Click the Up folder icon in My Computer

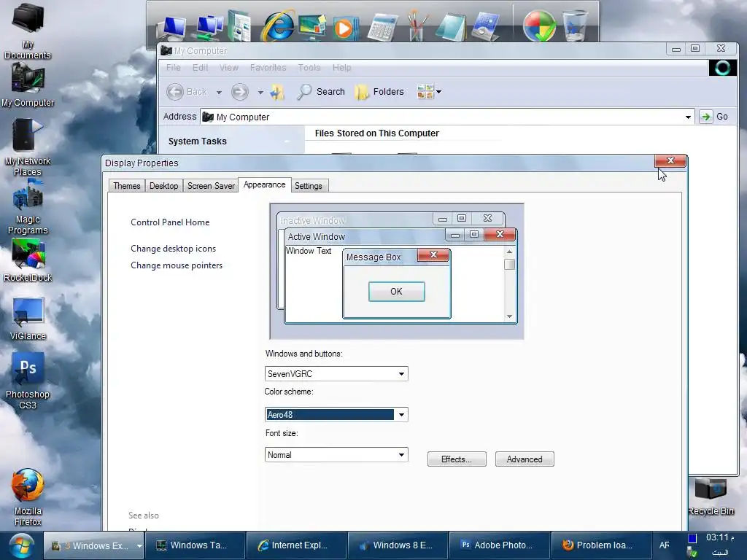(276, 92)
